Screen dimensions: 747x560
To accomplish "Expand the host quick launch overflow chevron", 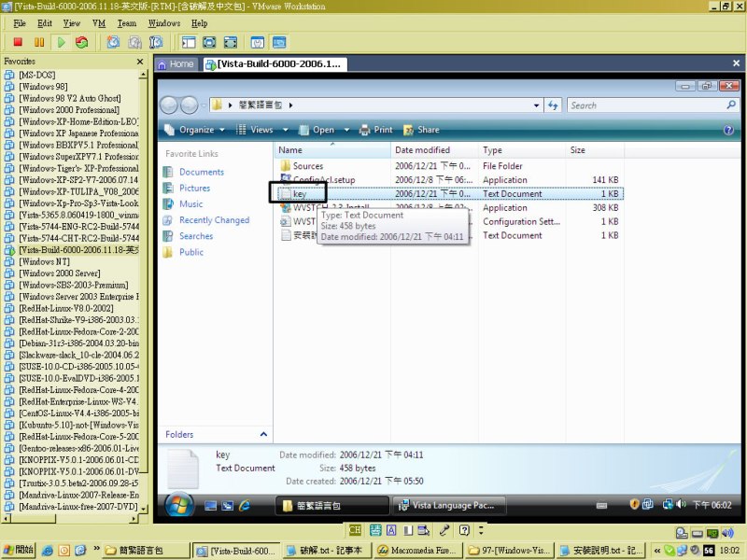I will coord(97,549).
